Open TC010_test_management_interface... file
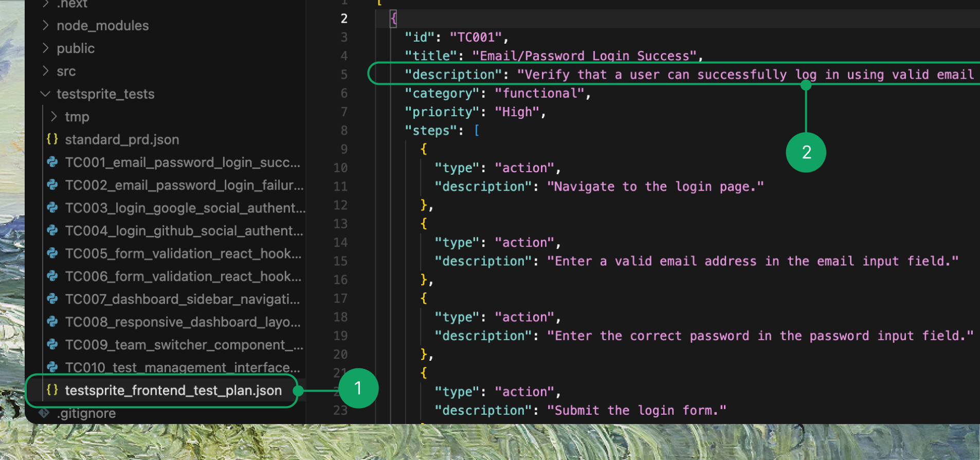Image resolution: width=980 pixels, height=460 pixels. pyautogui.click(x=183, y=367)
